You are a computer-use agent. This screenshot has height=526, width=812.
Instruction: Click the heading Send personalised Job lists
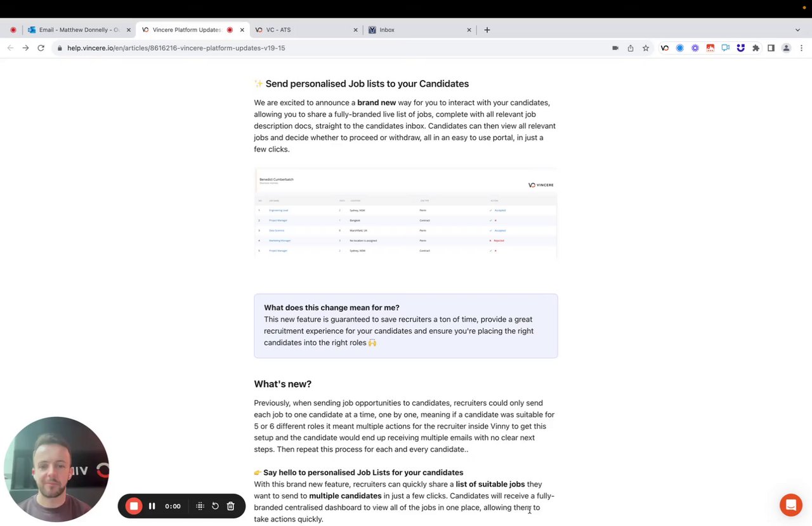coord(367,84)
